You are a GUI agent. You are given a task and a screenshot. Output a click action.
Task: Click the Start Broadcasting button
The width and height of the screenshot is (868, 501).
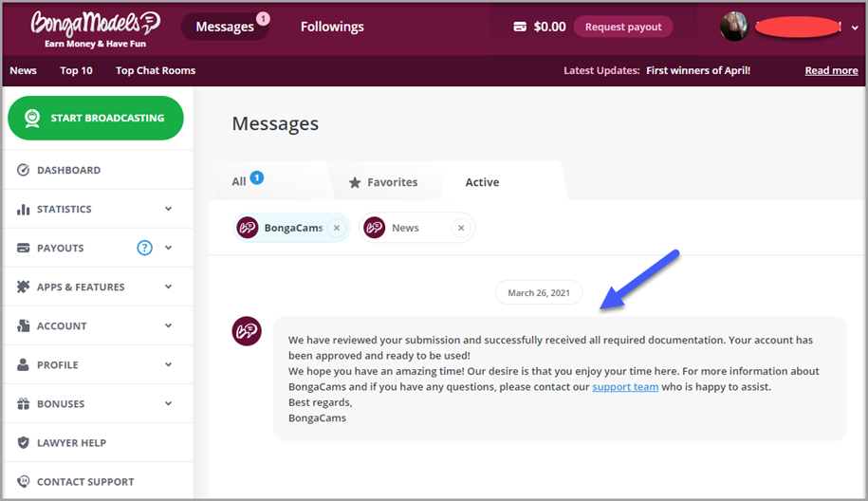coord(95,118)
